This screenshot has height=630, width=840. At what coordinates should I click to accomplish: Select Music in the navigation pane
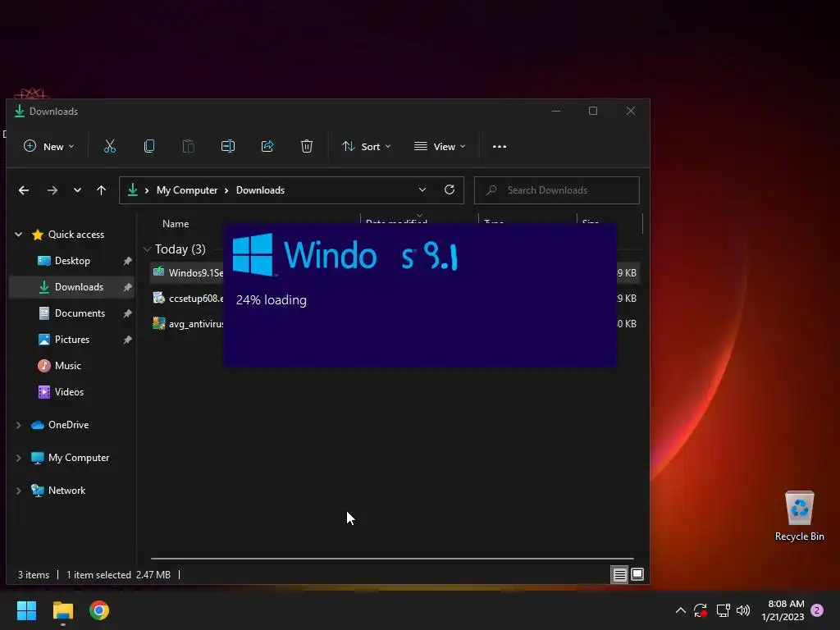(x=72, y=366)
